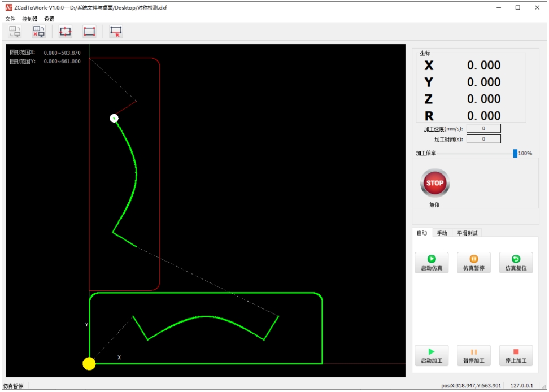Click the Y coordinate value 0.000
The image size is (549, 392).
click(483, 82)
